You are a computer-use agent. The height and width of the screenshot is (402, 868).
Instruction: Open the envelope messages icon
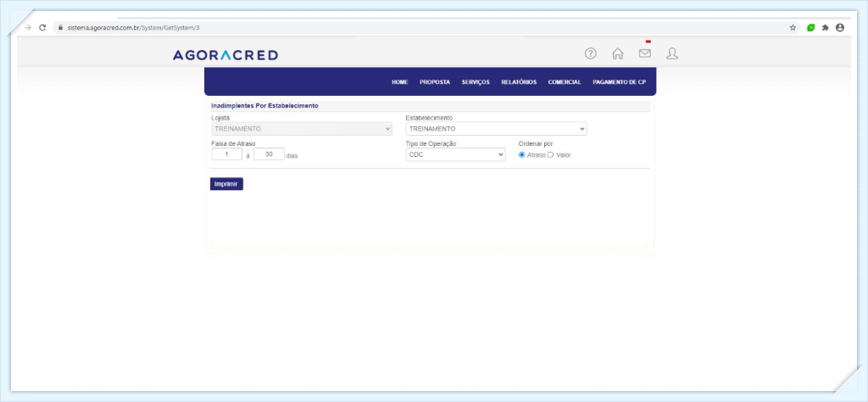click(x=644, y=53)
